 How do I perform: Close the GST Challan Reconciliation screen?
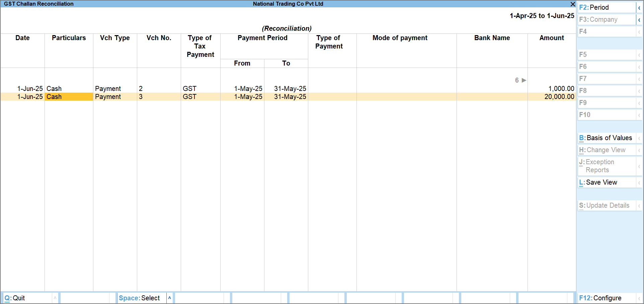(x=572, y=4)
